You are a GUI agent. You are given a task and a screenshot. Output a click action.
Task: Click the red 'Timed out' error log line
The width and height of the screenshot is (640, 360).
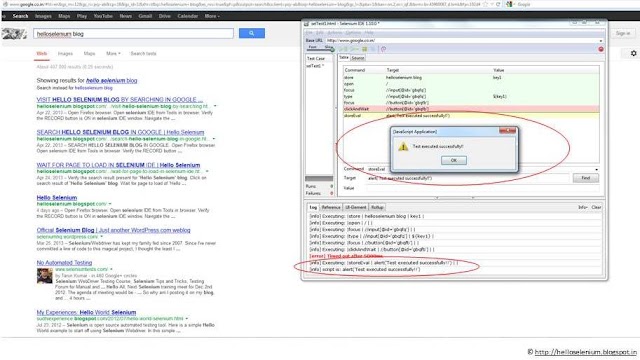tap(346, 256)
